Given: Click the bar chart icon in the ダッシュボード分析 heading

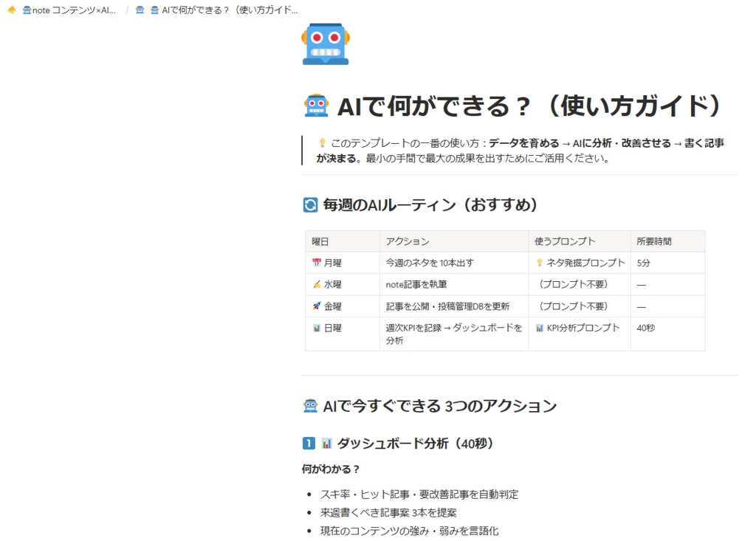Looking at the screenshot, I should pos(329,443).
